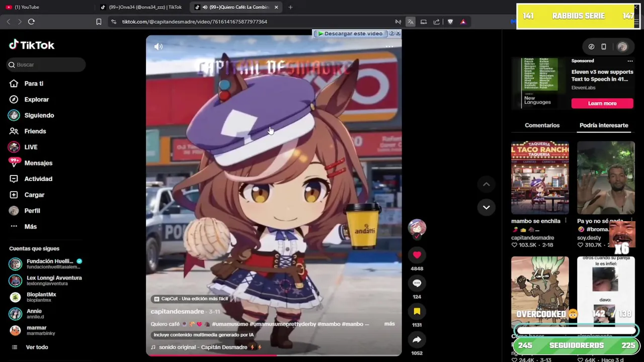This screenshot has height=362, width=644.
Task: Close the Descargar video overlay
Action: point(398,33)
